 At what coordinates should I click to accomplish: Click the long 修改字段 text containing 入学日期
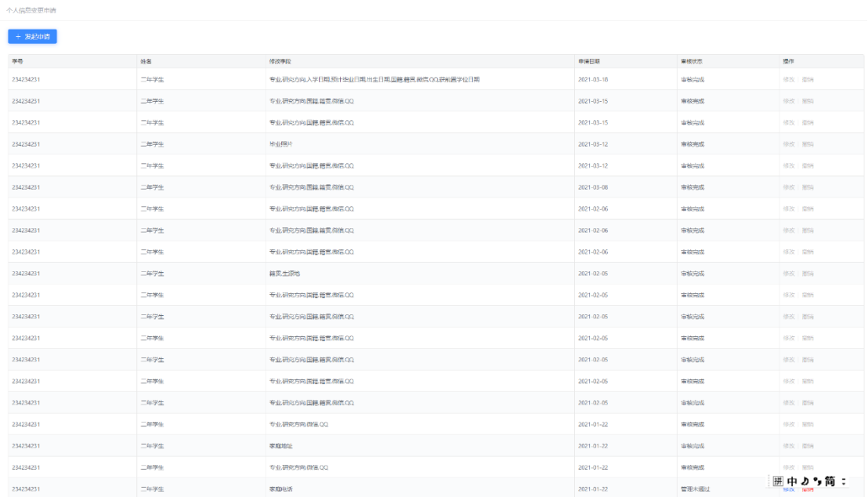click(x=374, y=80)
